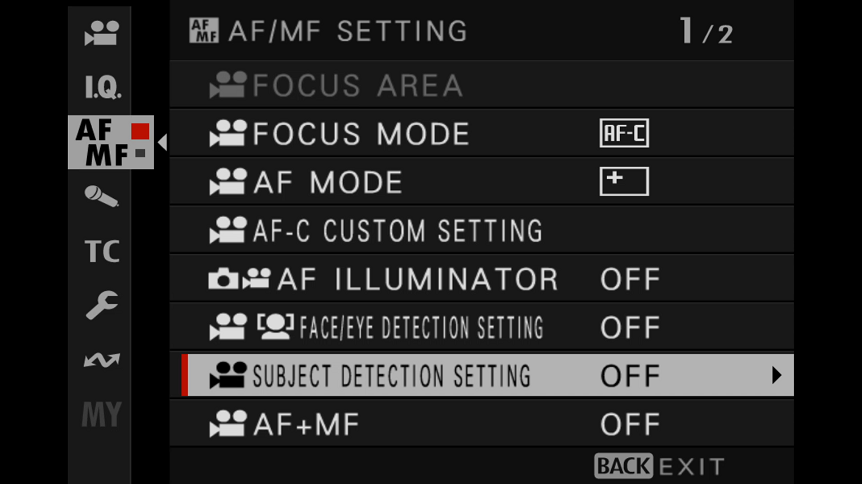Open the microphone audio settings tab

(x=101, y=196)
